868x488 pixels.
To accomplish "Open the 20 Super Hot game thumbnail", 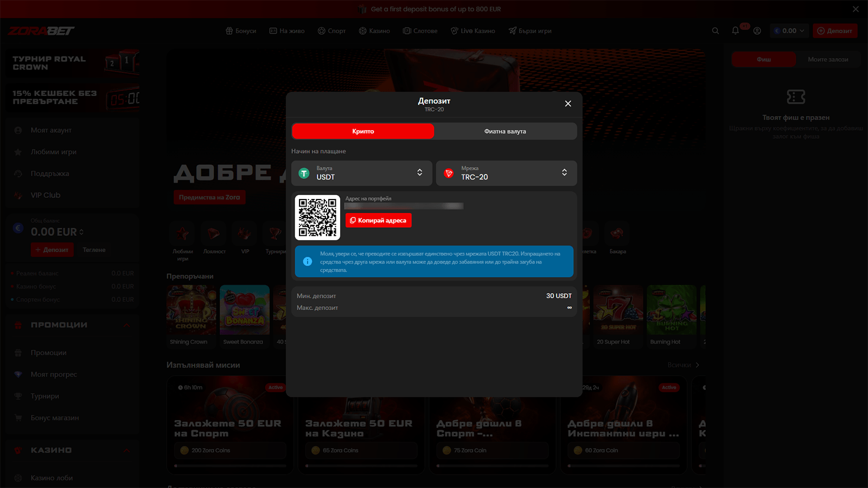I will [x=618, y=310].
